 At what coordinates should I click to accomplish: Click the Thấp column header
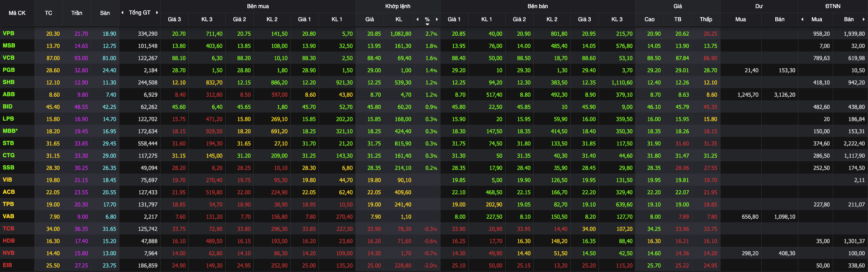pyautogui.click(x=706, y=19)
